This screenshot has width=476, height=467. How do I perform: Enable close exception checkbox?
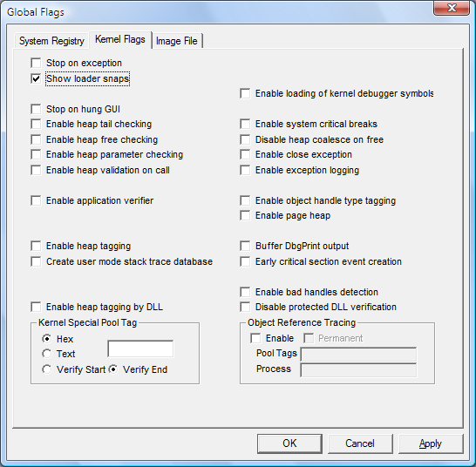pos(245,154)
